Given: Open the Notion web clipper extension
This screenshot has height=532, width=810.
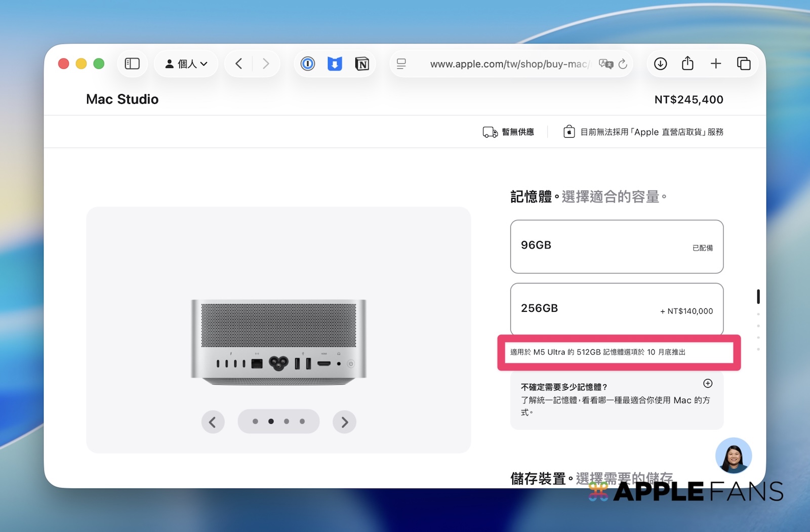Looking at the screenshot, I should (x=362, y=64).
